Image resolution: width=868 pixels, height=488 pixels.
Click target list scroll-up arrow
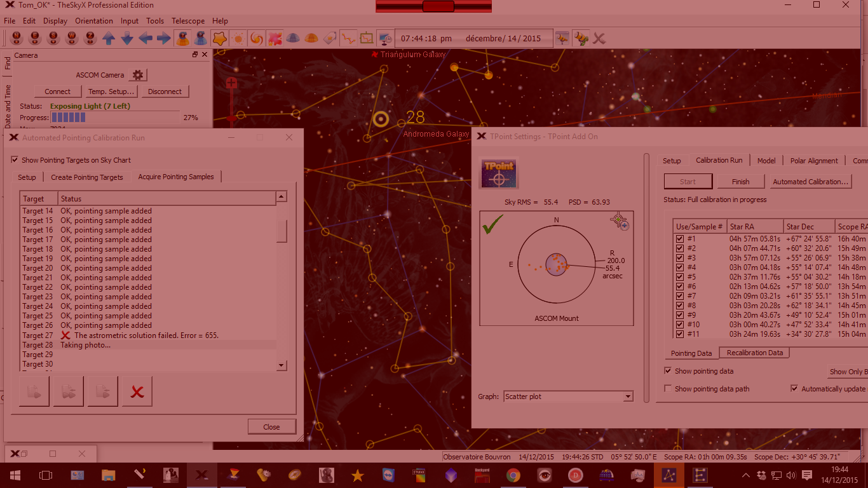tap(281, 198)
